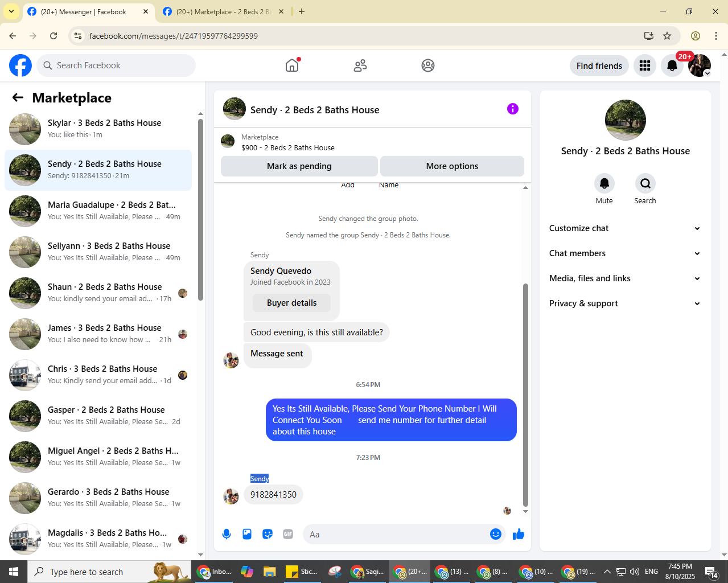Click the Search Facebook field
Viewport: 728px width, 583px height.
point(116,65)
